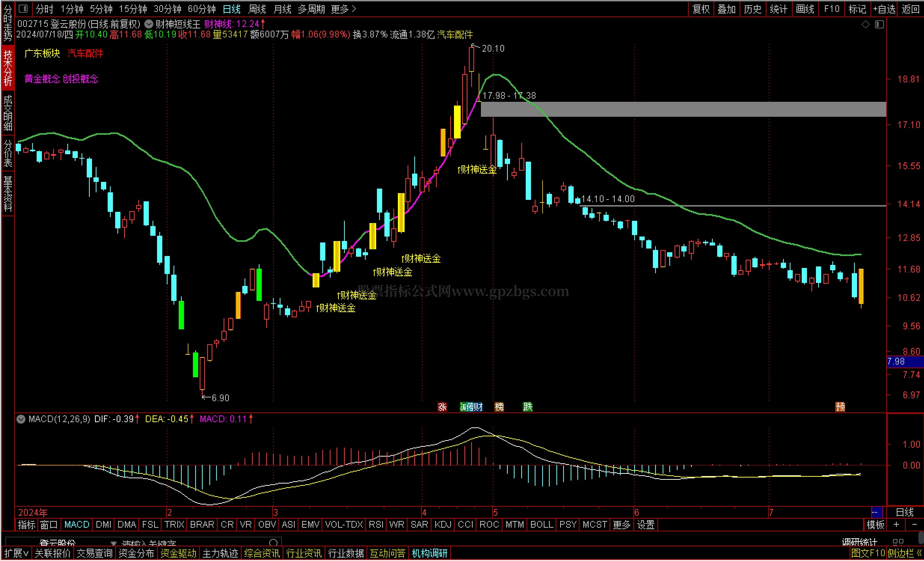The image size is (924, 561).
Task: Switch to 60分钟 period
Action: pos(202,9)
